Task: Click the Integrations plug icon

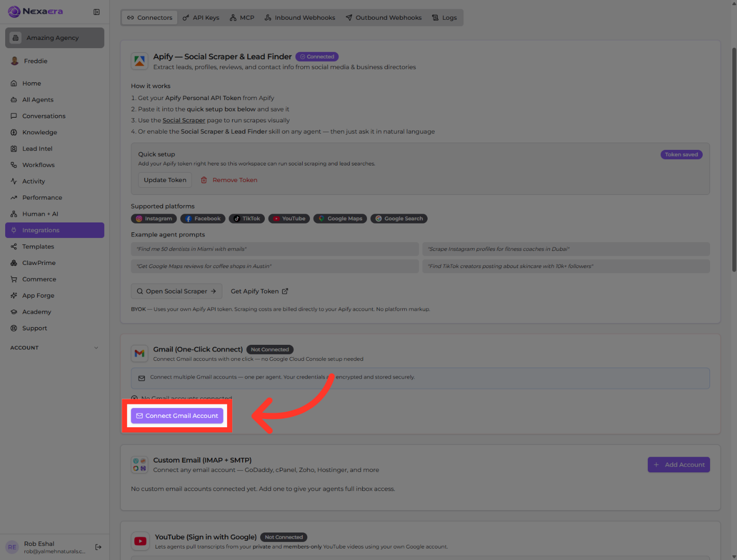Action: [x=14, y=230]
